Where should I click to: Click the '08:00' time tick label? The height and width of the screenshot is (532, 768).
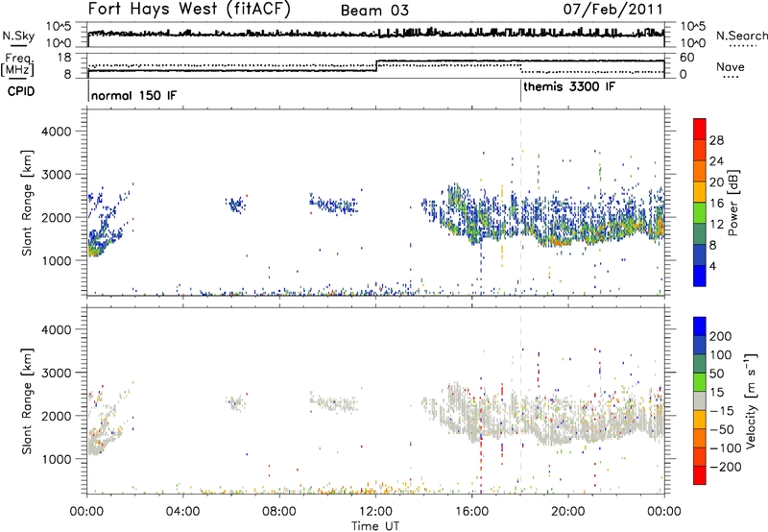tap(279, 512)
